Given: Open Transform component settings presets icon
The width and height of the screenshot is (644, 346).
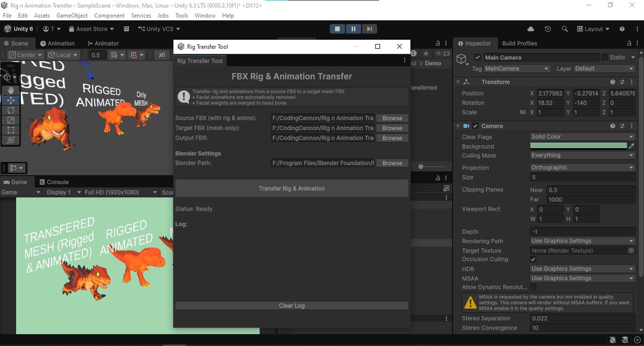Looking at the screenshot, I should click(x=622, y=82).
